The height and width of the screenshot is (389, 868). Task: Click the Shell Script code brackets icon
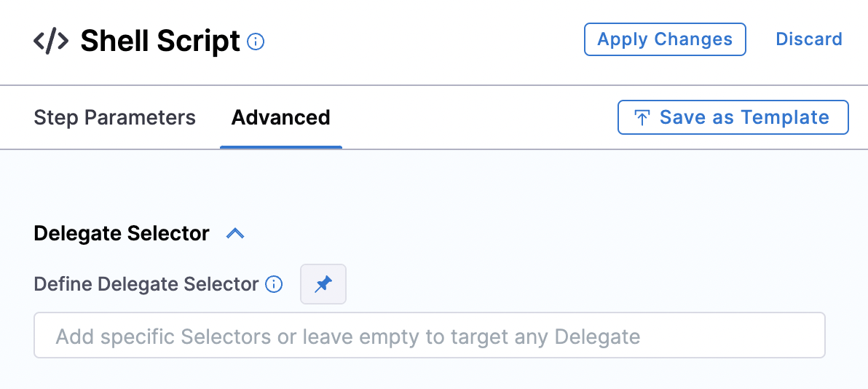click(x=51, y=42)
